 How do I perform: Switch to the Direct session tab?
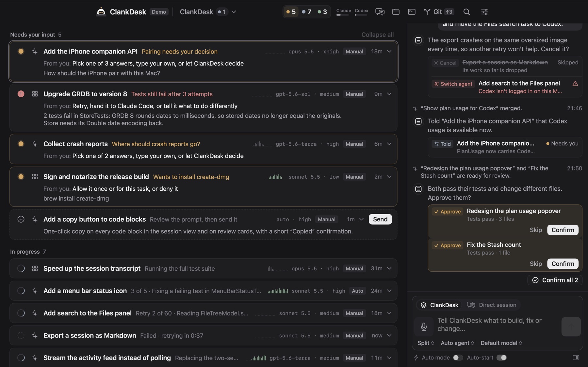click(492, 305)
